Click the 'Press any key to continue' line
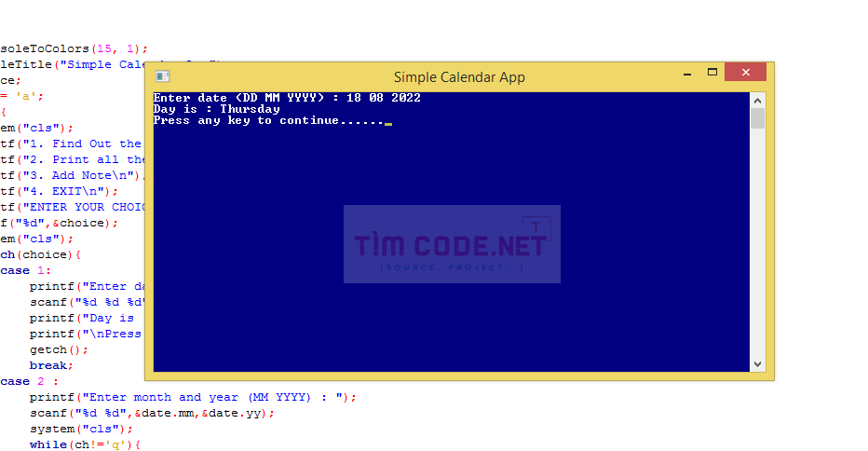The width and height of the screenshot is (868, 451). pos(272,121)
